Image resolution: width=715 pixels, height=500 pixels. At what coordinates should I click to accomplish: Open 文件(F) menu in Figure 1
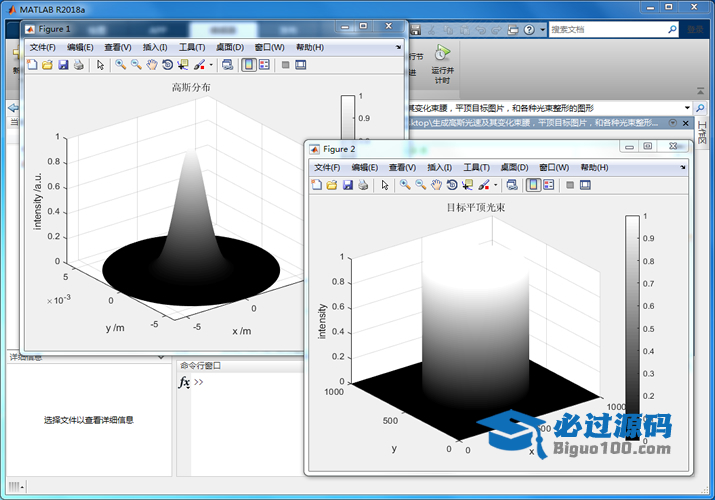(x=42, y=47)
